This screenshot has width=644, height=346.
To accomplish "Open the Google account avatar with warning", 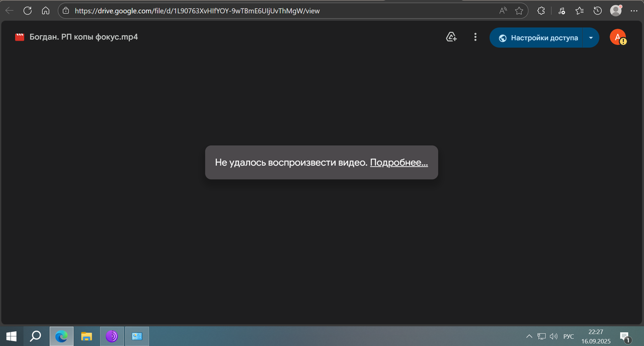I will point(618,37).
